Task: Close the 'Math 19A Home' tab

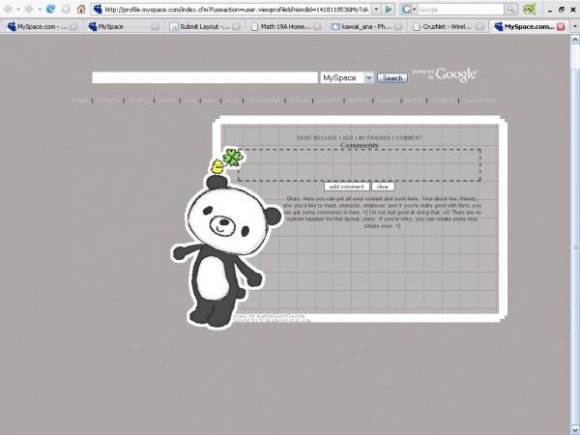Action: 317,27
